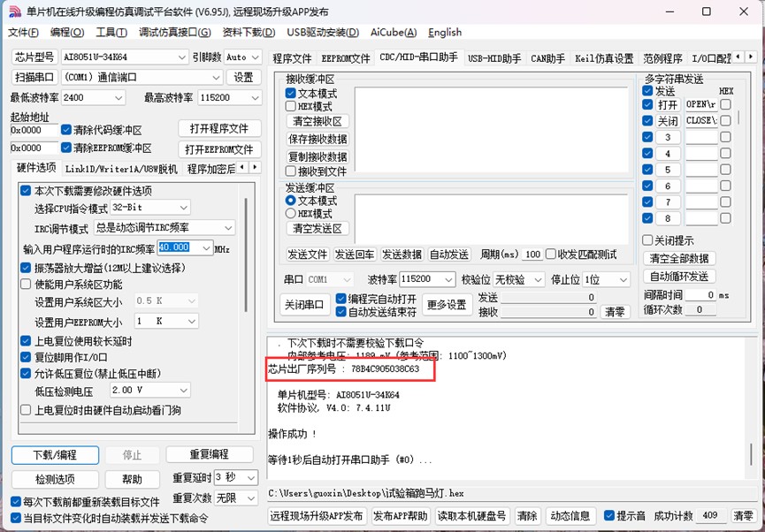This screenshot has width=765, height=532.
Task: Enable 接收到文件 checkbox
Action: click(291, 171)
